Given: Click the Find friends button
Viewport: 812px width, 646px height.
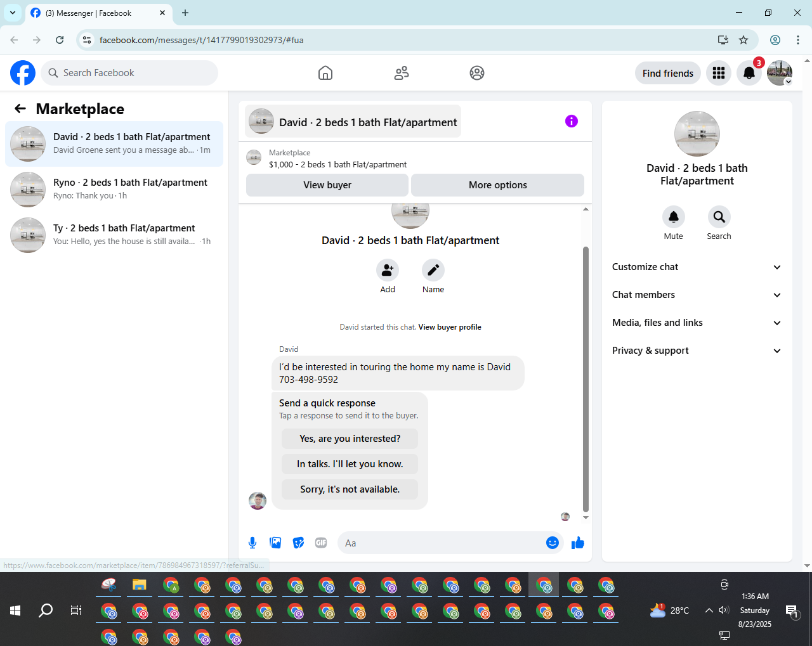Looking at the screenshot, I should point(668,73).
